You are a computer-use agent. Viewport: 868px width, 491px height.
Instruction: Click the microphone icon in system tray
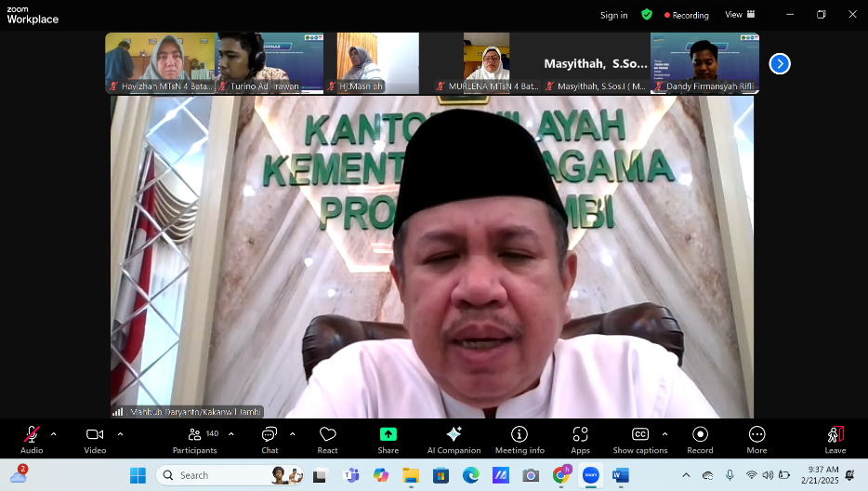tap(730, 475)
